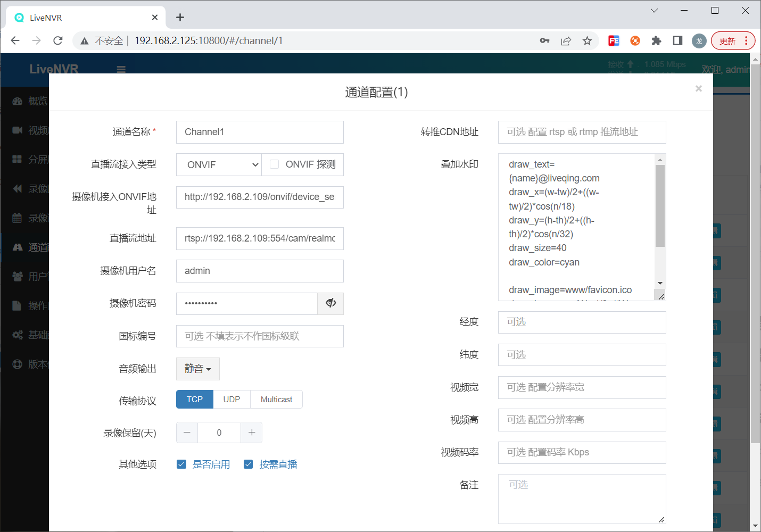Click the watermark textarea scroll-down arrow
This screenshot has height=532, width=761.
[x=660, y=283]
